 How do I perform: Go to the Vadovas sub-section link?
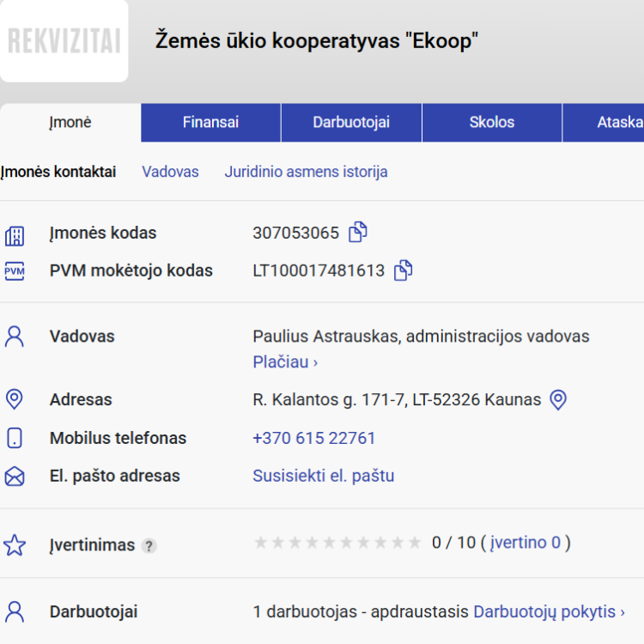171,172
